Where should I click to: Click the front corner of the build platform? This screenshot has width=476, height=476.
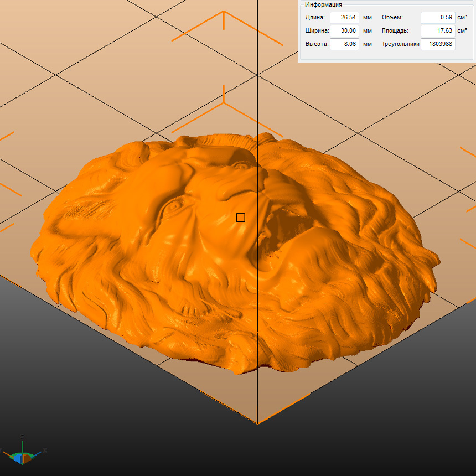click(x=257, y=423)
